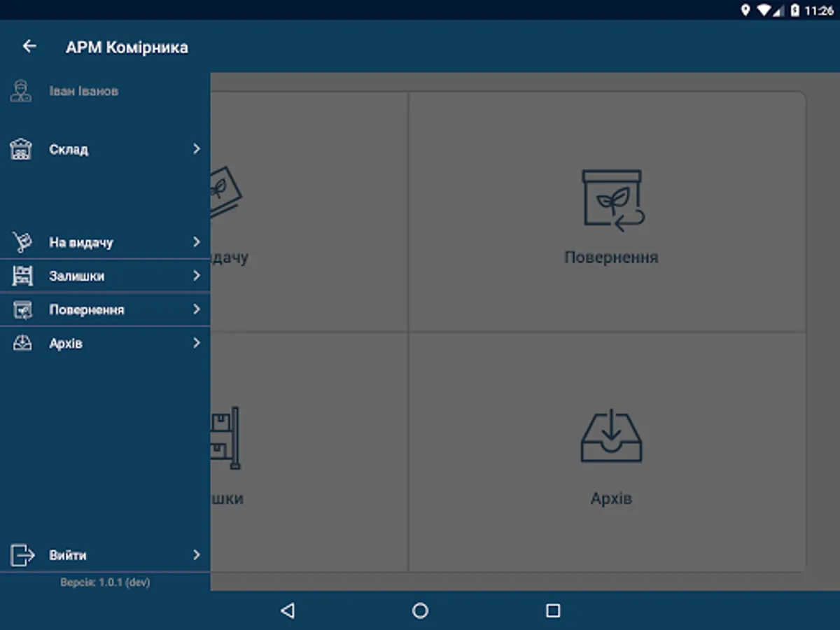This screenshot has width=840, height=630.
Task: Expand the Залишки chevron arrow
Action: click(197, 276)
